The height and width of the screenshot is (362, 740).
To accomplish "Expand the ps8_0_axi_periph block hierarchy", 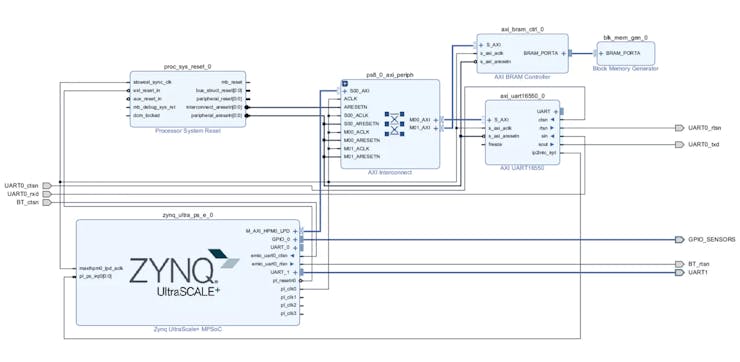I will click(x=345, y=83).
